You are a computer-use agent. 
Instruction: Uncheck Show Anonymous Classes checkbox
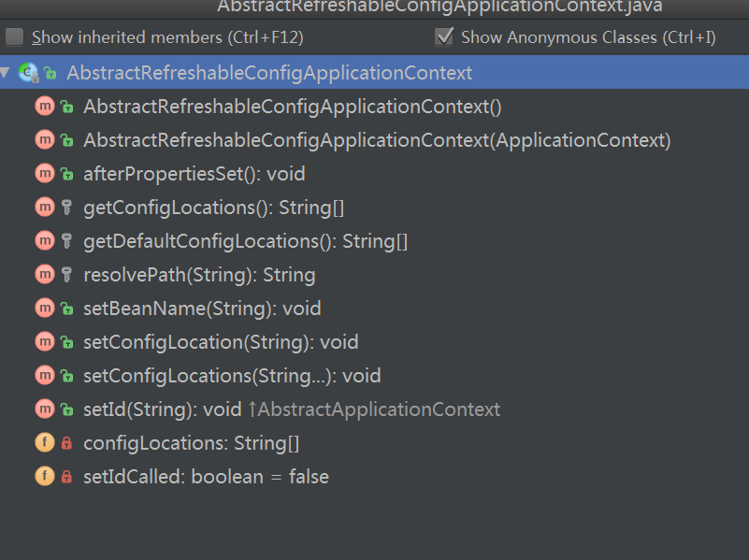point(444,37)
